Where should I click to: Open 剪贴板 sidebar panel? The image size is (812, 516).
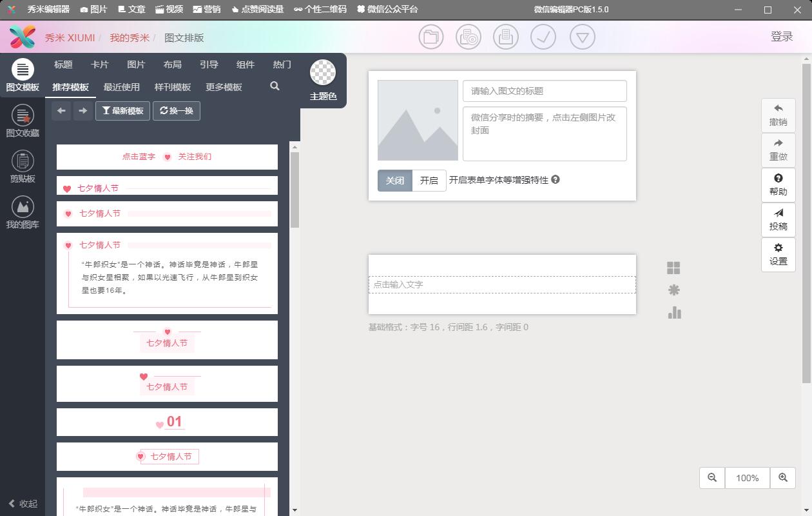[23, 167]
